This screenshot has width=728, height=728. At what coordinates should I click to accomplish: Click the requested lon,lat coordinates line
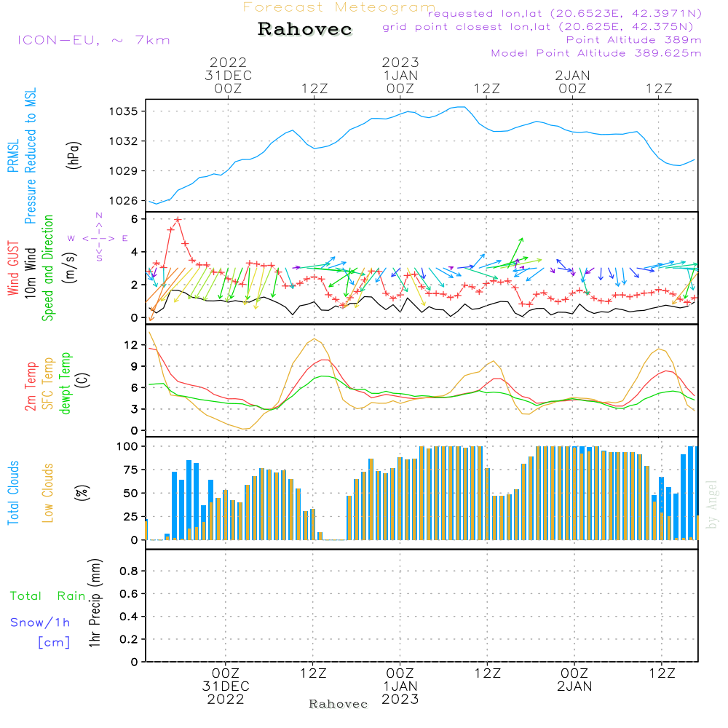[x=565, y=13]
